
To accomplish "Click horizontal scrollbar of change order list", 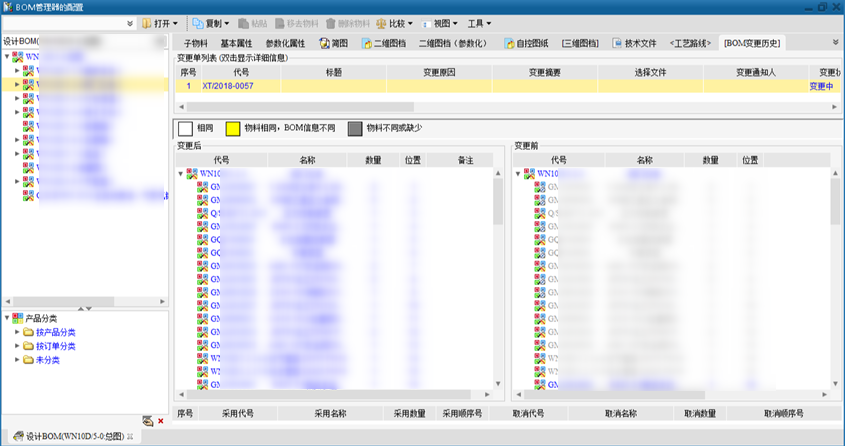I will pos(300,107).
